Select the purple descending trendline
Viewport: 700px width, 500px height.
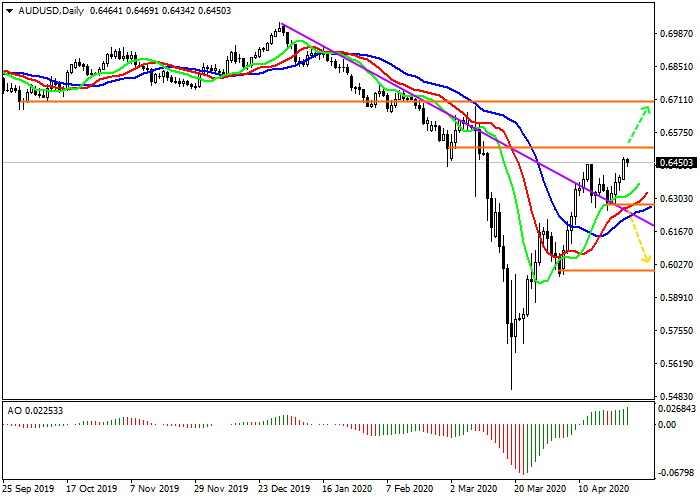[400, 94]
